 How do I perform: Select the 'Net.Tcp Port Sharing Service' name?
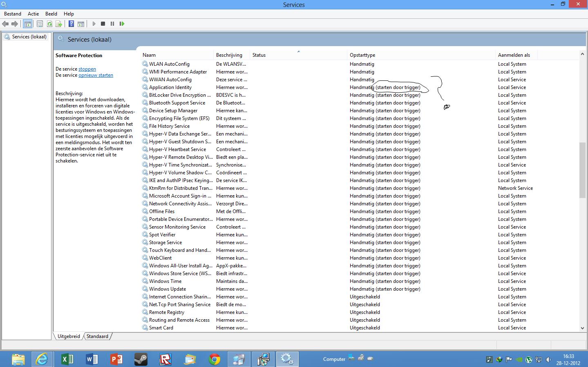180,305
